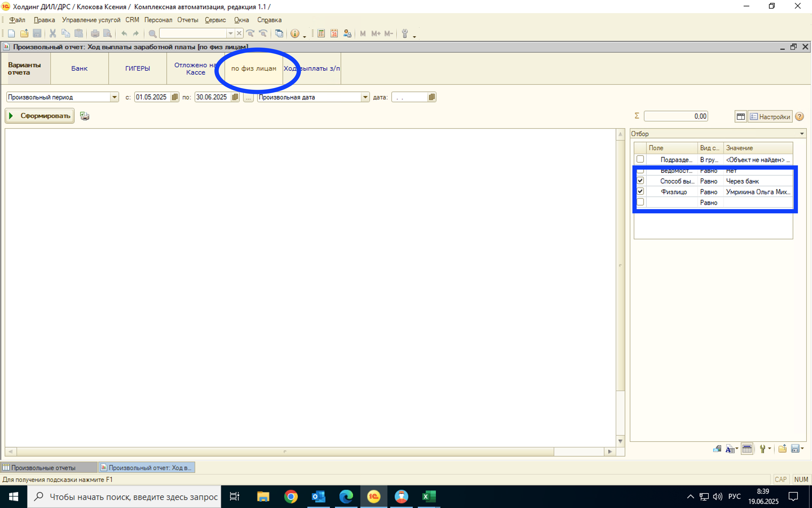Click the print icon beside Сформировать
Image resolution: width=812 pixels, height=508 pixels.
pyautogui.click(x=85, y=116)
